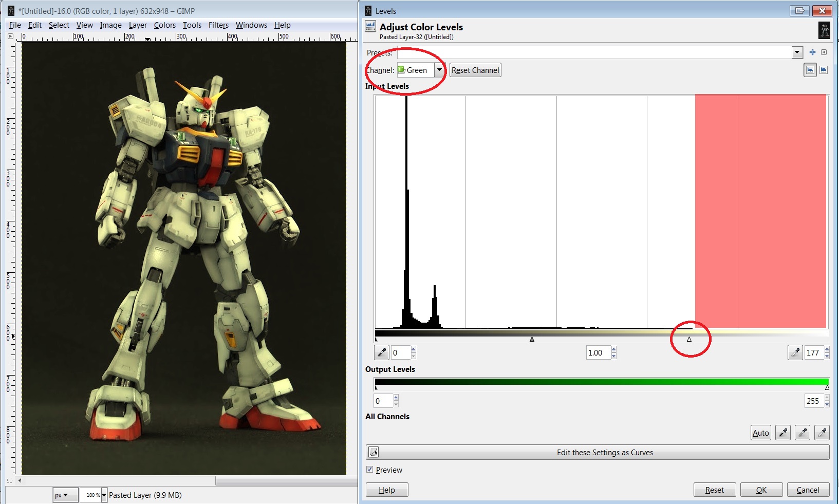
Task: Click the Auto levels button
Action: tap(761, 433)
